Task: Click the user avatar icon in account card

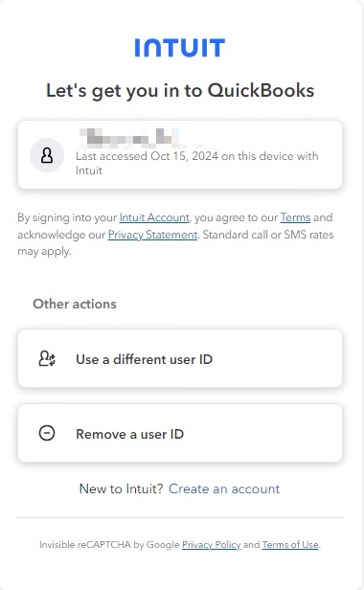Action: 47,155
